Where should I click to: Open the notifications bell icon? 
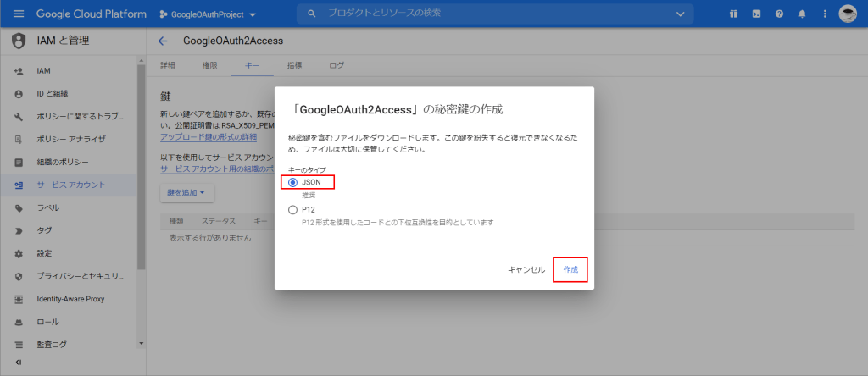pos(802,14)
